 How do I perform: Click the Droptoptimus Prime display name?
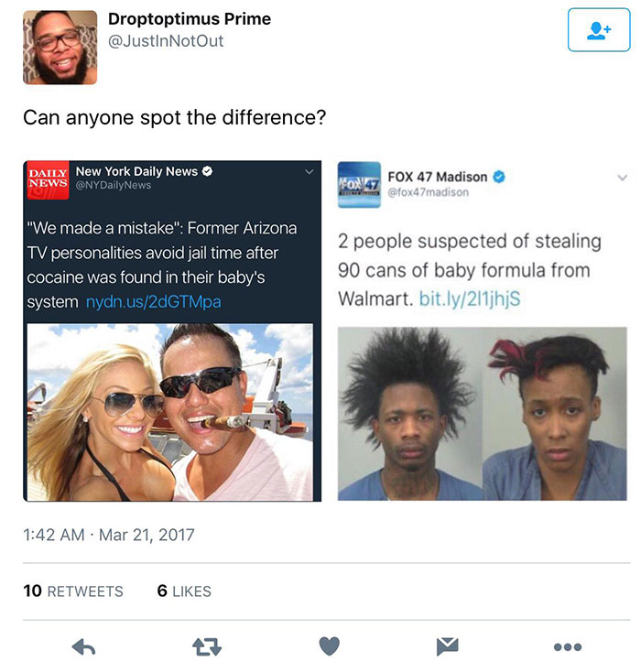pos(190,19)
